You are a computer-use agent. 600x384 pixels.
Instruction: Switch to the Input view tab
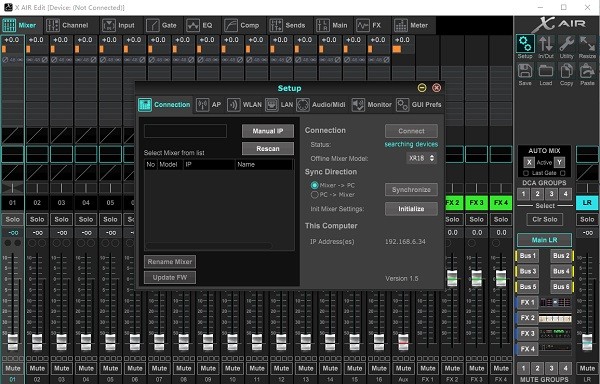pos(118,25)
